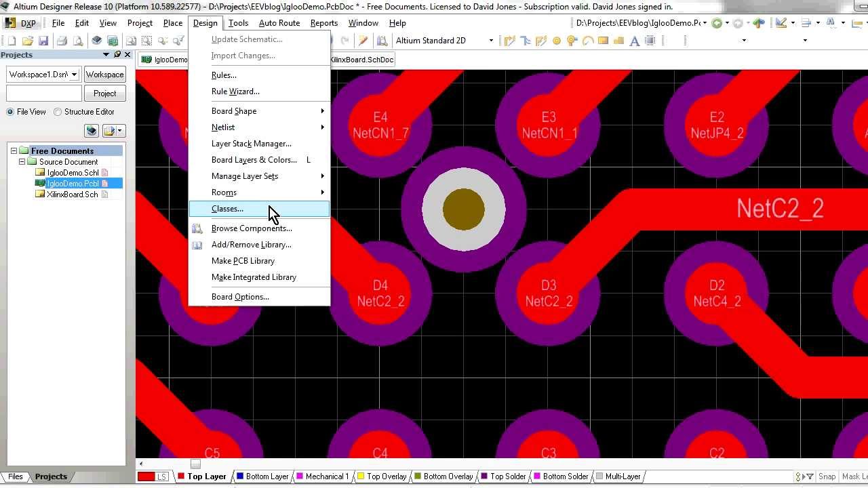Click the Save document floppy icon
Image resolution: width=868 pixels, height=488 pixels.
tap(43, 41)
